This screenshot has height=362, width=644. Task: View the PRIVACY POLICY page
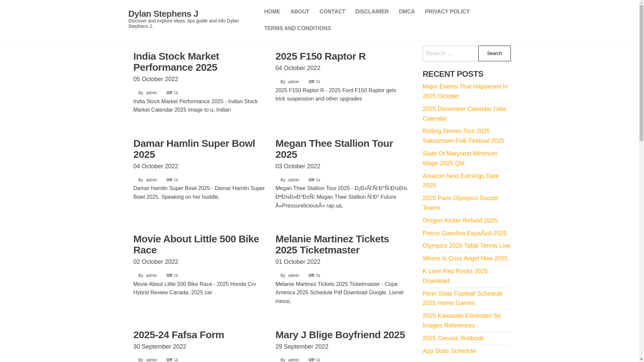(x=447, y=12)
